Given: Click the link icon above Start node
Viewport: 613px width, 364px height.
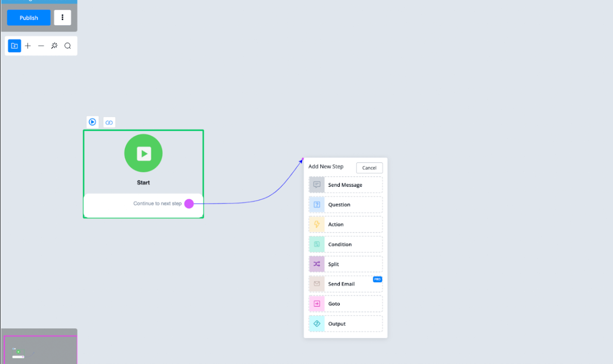Looking at the screenshot, I should click(109, 122).
